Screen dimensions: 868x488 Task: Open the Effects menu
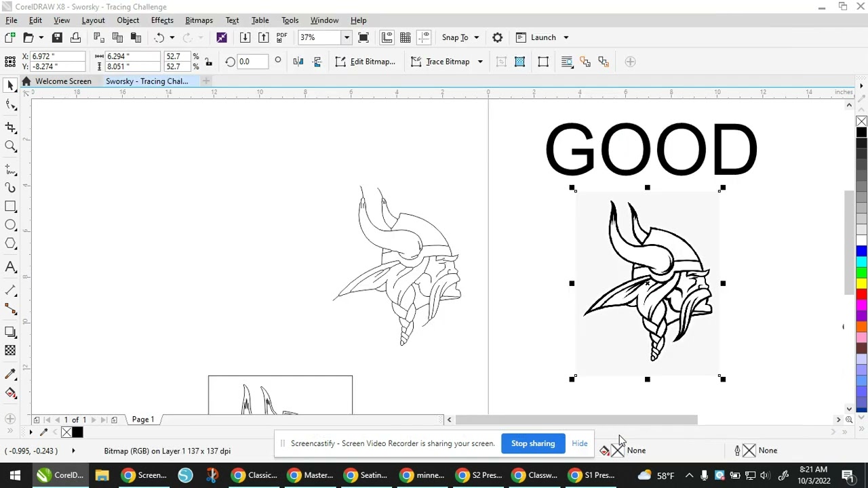[x=162, y=20]
